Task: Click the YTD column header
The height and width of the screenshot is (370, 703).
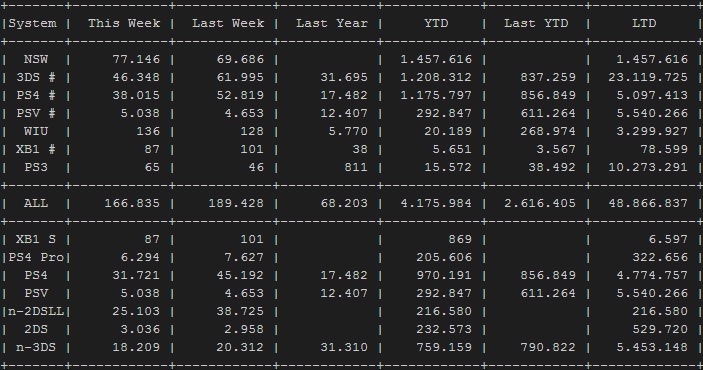Action: click(x=436, y=23)
